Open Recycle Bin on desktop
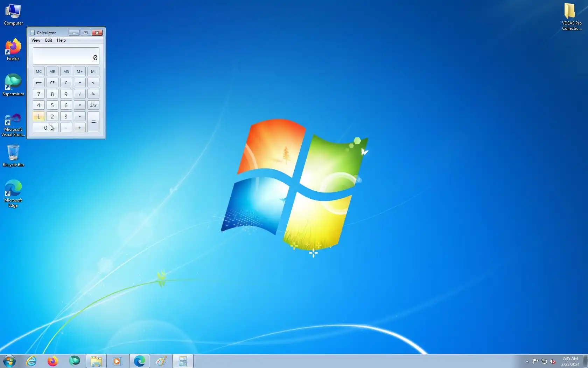Image resolution: width=588 pixels, height=368 pixels. (13, 156)
